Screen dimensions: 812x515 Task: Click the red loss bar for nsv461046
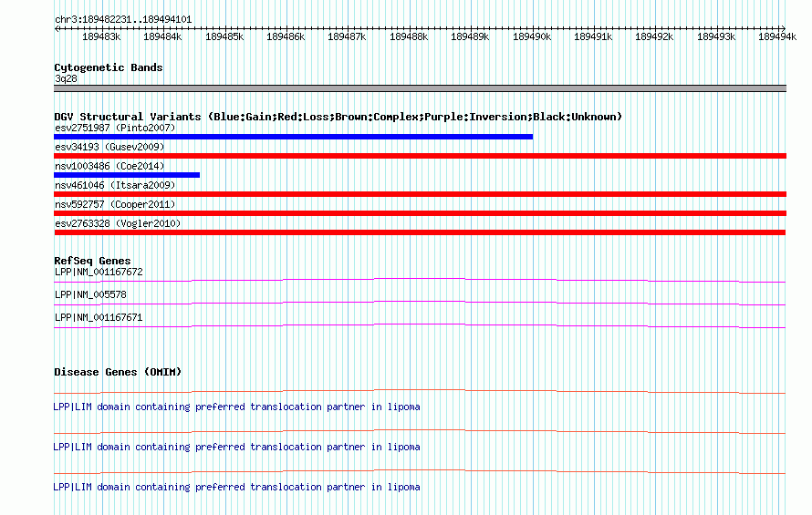420,194
